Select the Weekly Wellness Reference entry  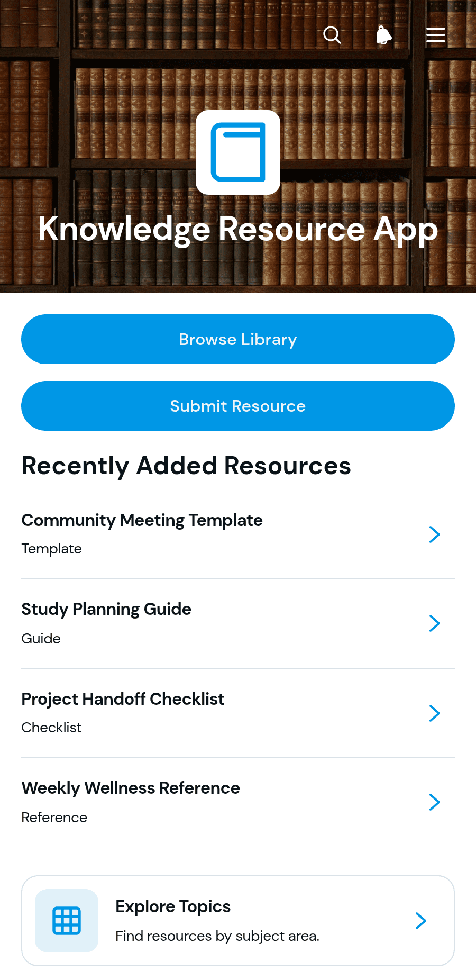pos(238,802)
